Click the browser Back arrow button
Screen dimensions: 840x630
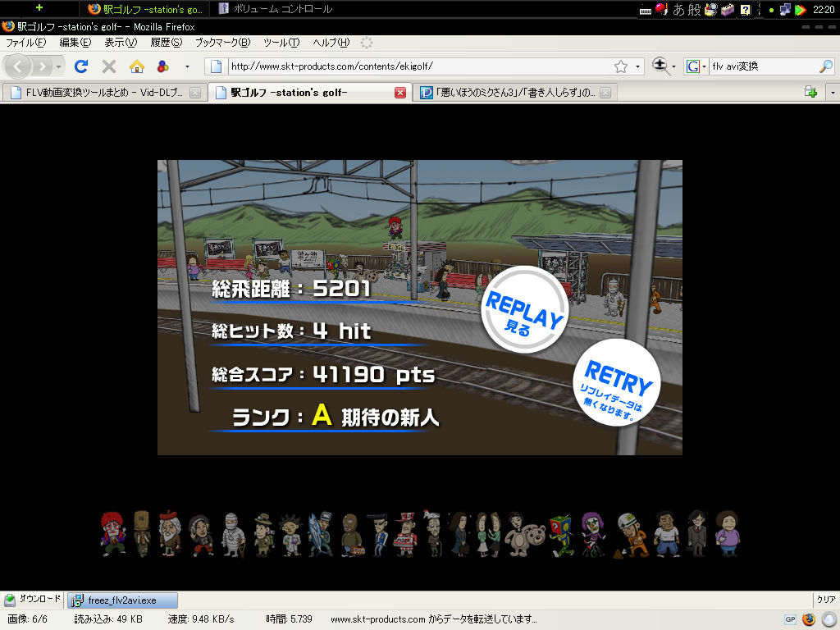(x=18, y=66)
